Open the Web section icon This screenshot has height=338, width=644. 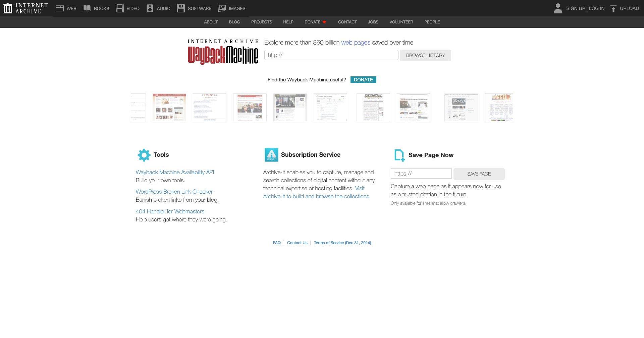point(61,8)
